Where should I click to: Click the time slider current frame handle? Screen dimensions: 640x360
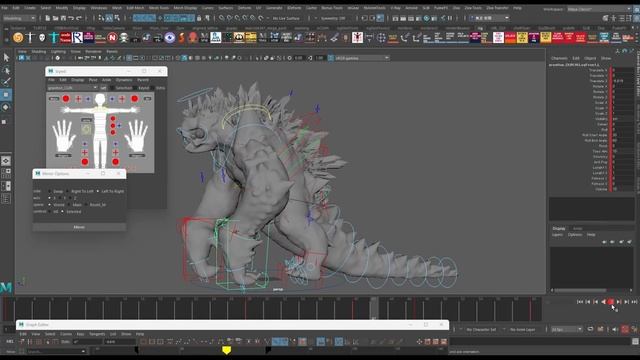point(374,309)
